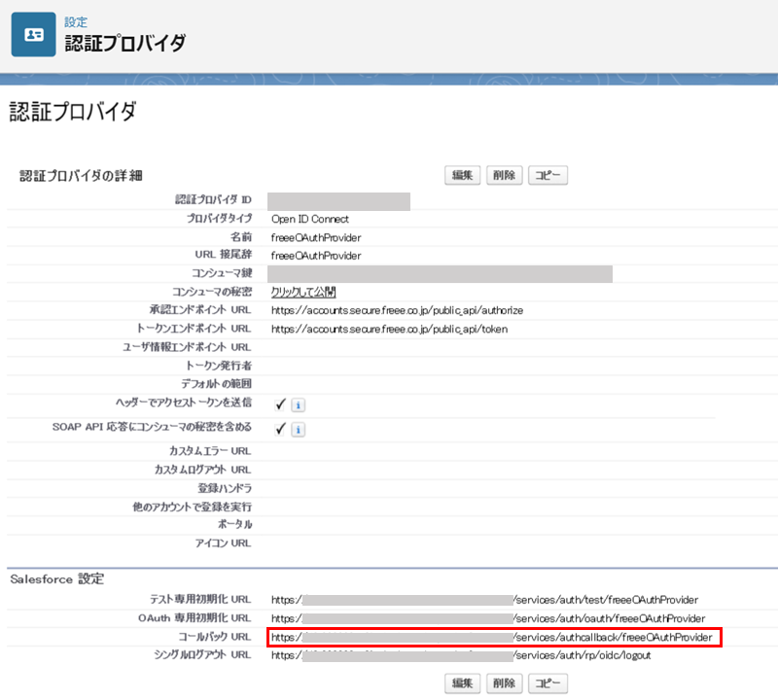Click the テスト専用初期化 URL value
The width and height of the screenshot is (778, 700).
[484, 600]
